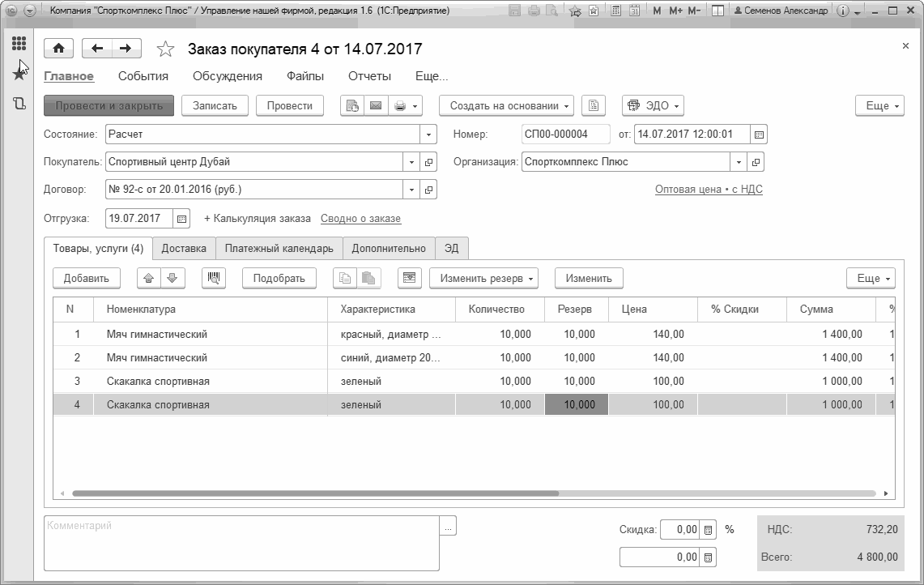Click the Провести button
The image size is (924, 585).
[x=289, y=106]
